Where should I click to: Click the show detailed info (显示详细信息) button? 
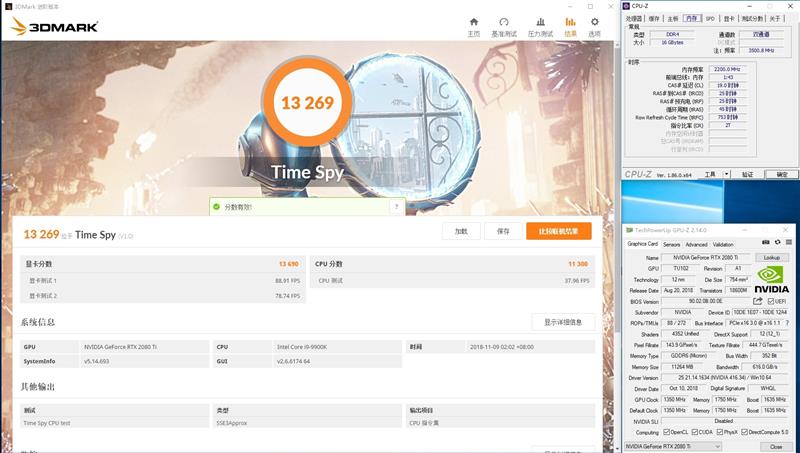[563, 322]
